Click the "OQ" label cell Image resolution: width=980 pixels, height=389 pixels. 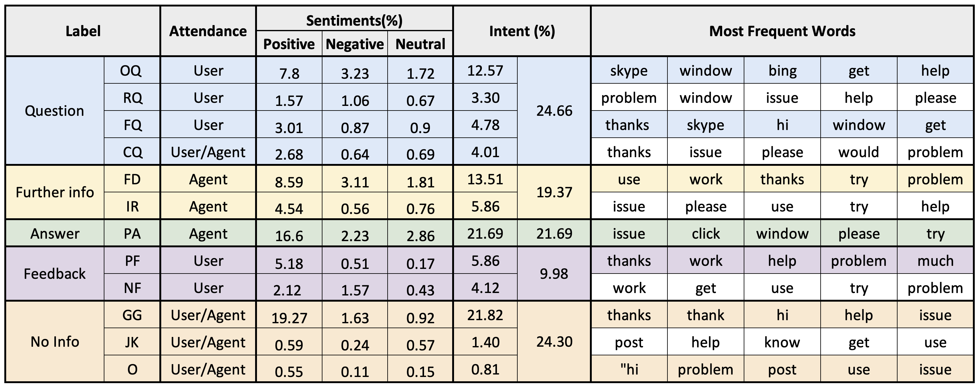pyautogui.click(x=132, y=70)
